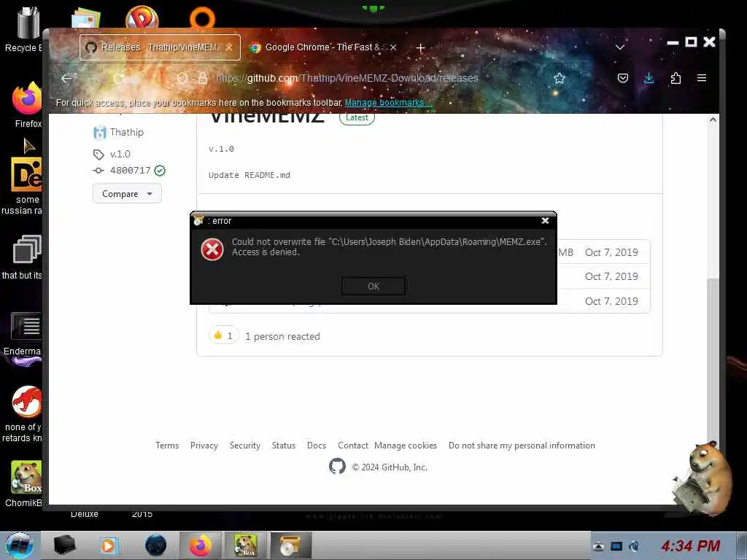Image resolution: width=747 pixels, height=560 pixels.
Task: Open the Firefox downloads panel
Action: [649, 78]
